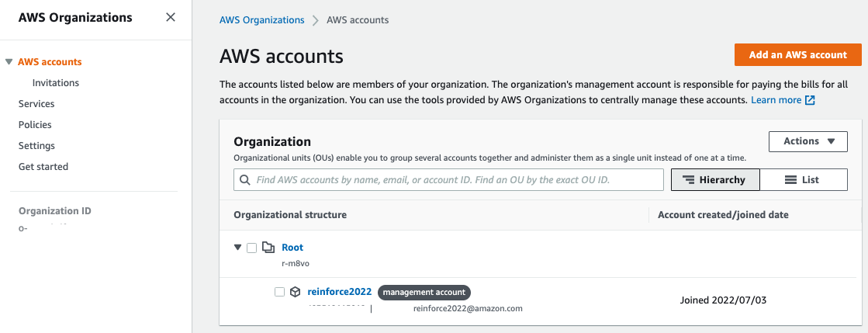Viewport: 868px width, 333px height.
Task: Click Add an AWS account button
Action: click(x=797, y=55)
